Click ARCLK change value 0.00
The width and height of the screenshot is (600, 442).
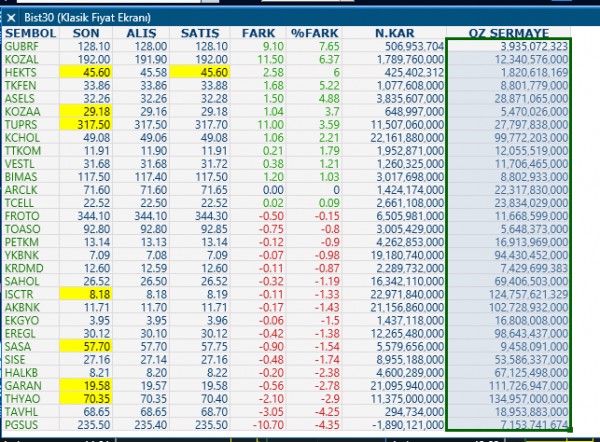[273, 190]
